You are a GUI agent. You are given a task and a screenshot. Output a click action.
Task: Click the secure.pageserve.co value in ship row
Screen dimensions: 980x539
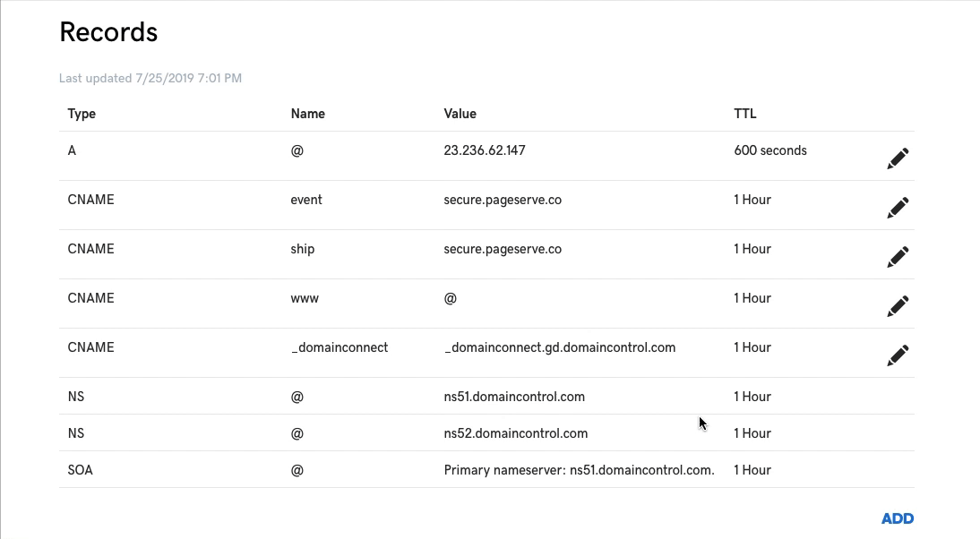click(503, 249)
